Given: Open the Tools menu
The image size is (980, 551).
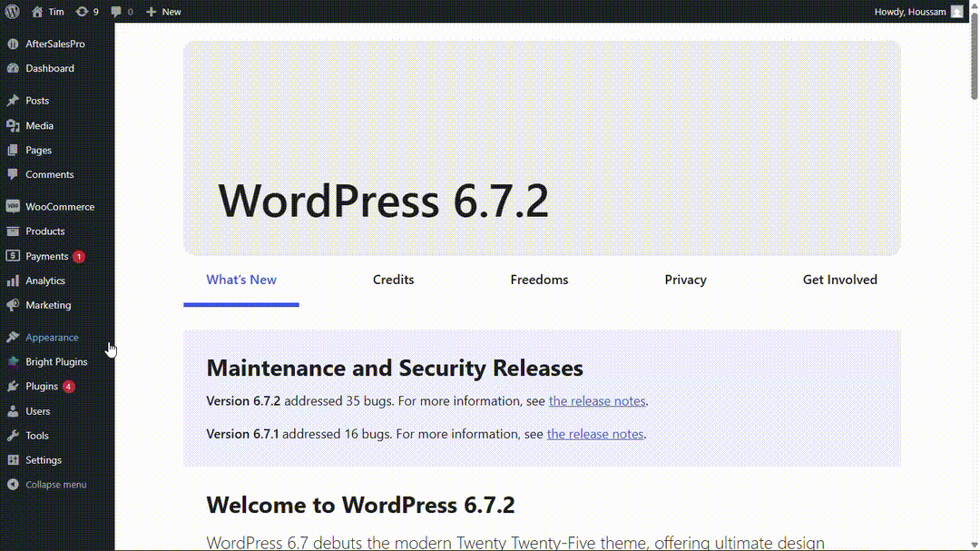Looking at the screenshot, I should click(x=37, y=436).
